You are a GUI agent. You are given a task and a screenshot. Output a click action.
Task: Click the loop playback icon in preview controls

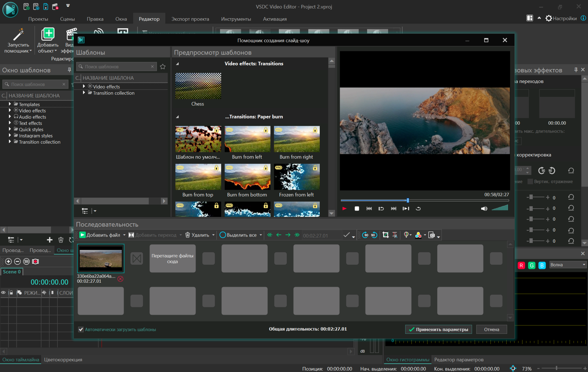pyautogui.click(x=418, y=209)
